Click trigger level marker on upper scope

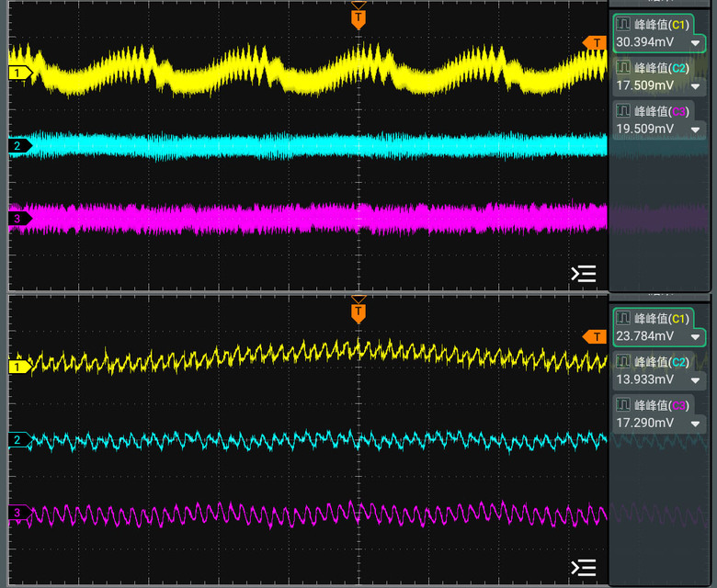tap(594, 43)
